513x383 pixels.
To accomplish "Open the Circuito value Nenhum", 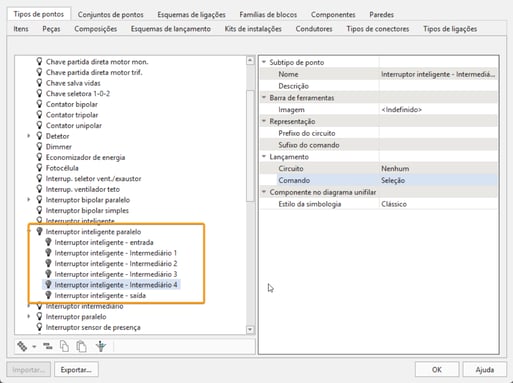I will coord(438,168).
